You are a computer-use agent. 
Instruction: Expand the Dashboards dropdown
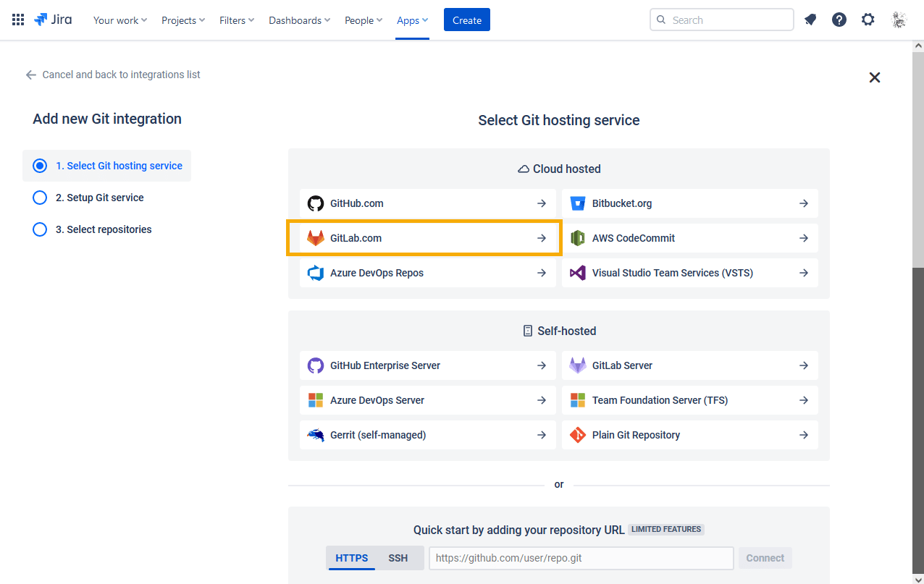tap(300, 20)
